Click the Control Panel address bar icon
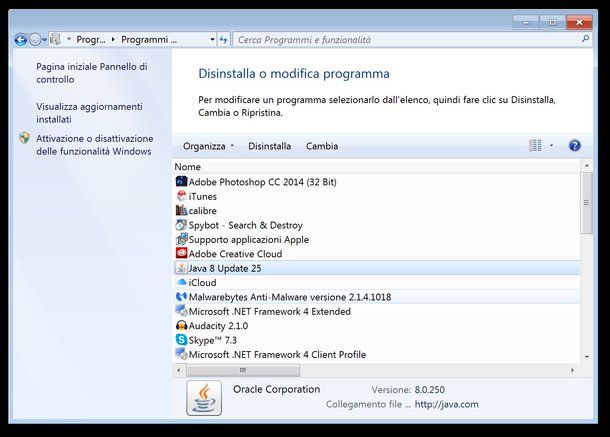 pos(55,39)
